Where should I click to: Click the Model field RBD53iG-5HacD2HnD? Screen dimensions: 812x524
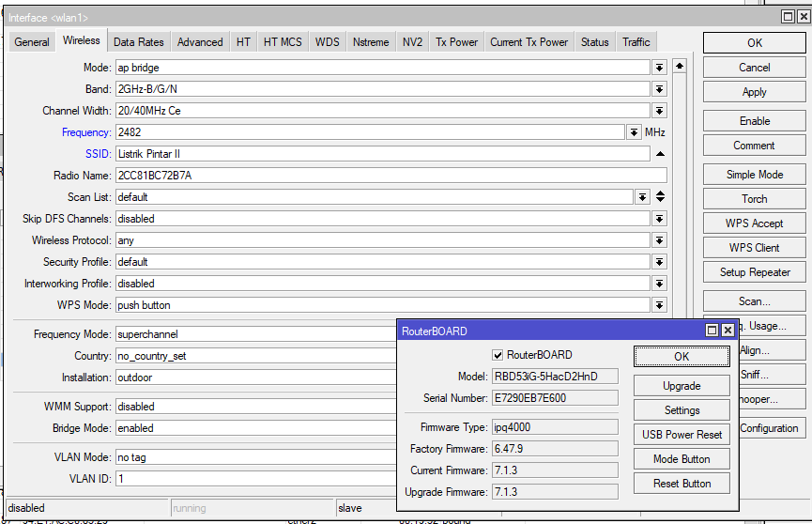(x=555, y=377)
